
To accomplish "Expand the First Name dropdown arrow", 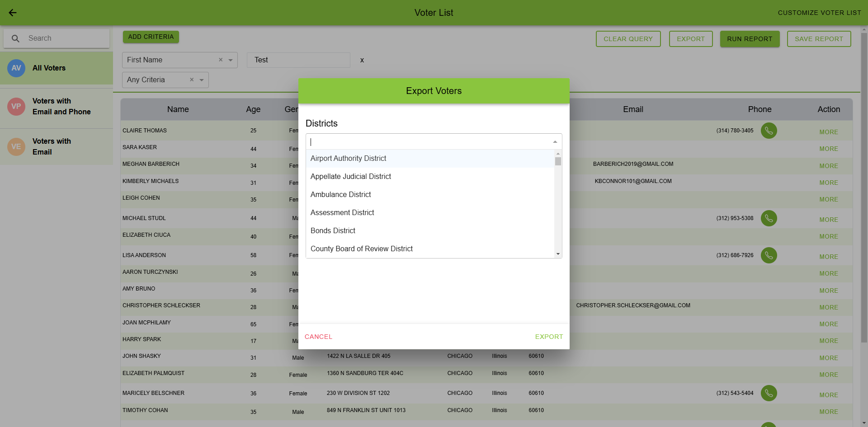I will (231, 60).
